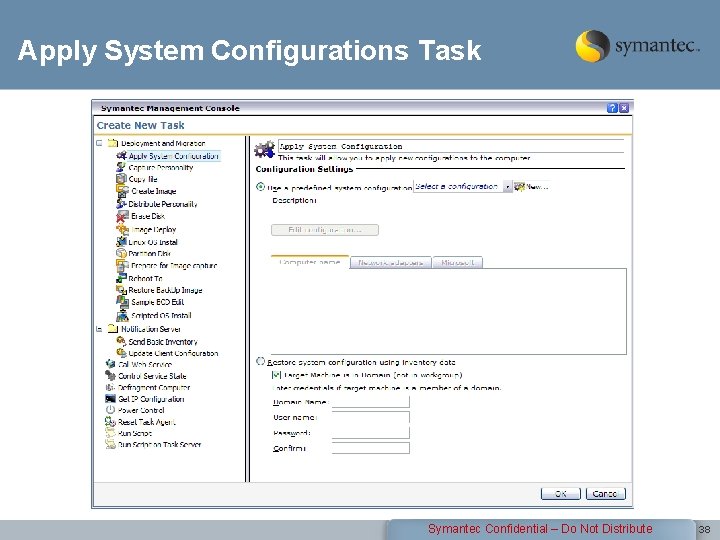Screen dimensions: 720x540
Task: Click the OK button
Action: point(561,494)
